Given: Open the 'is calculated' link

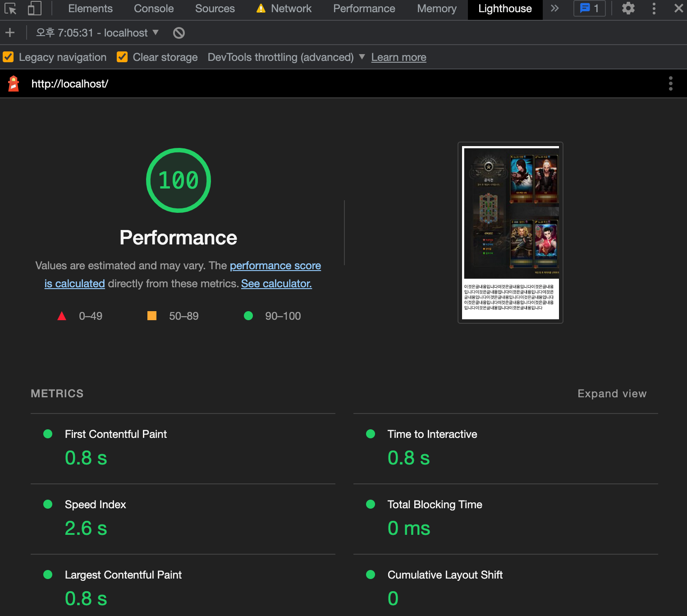Looking at the screenshot, I should pos(75,284).
